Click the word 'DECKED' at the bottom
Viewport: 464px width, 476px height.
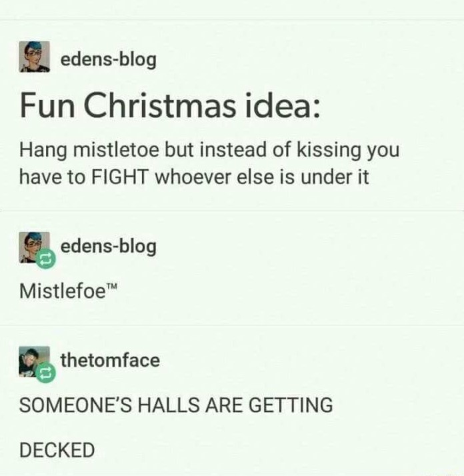(57, 450)
